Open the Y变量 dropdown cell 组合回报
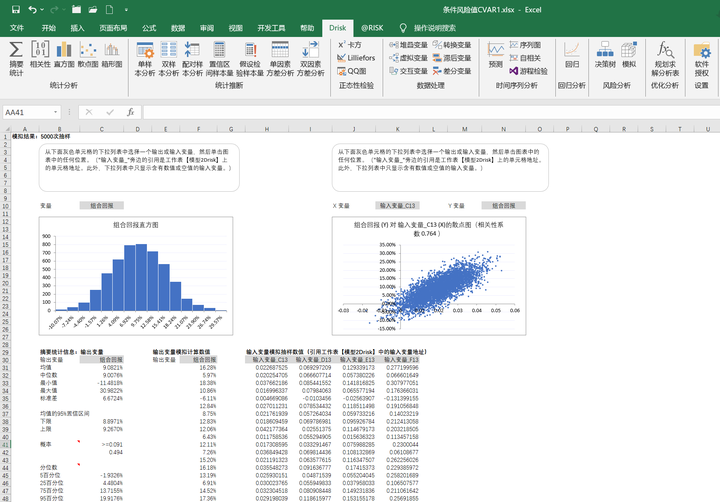Image resolution: width=720 pixels, height=502 pixels. tap(504, 205)
